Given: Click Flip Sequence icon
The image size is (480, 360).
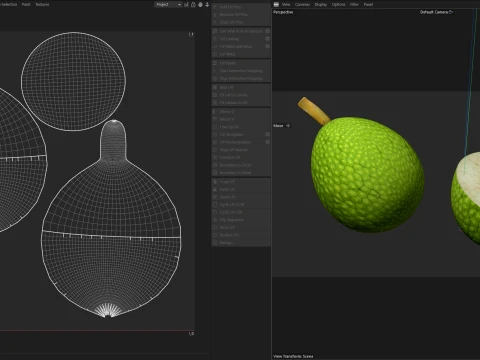Looking at the screenshot, I should 215,220.
